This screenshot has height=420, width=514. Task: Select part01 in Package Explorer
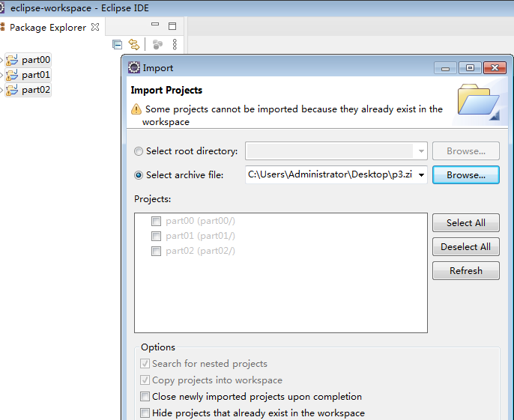(36, 75)
